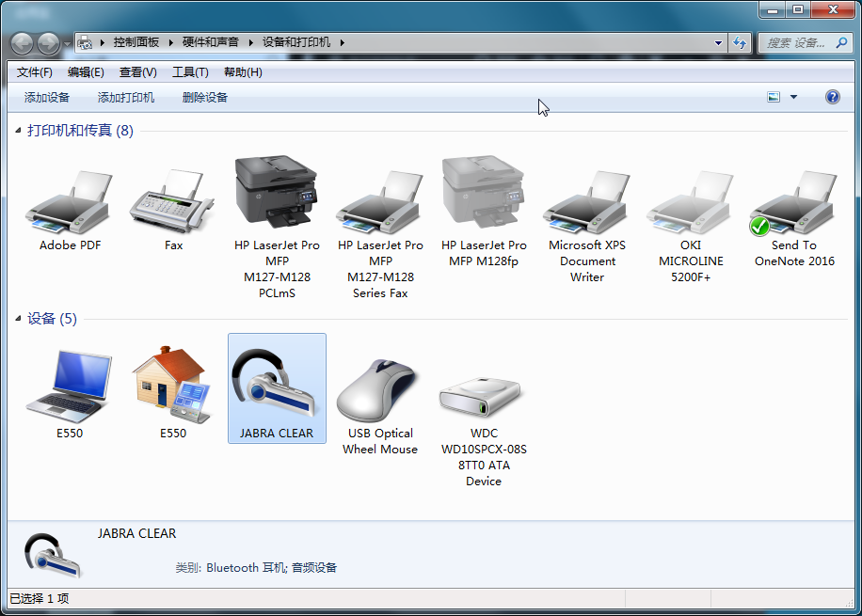
Task: Minimize the Devices and Printers window
Action: 773,9
